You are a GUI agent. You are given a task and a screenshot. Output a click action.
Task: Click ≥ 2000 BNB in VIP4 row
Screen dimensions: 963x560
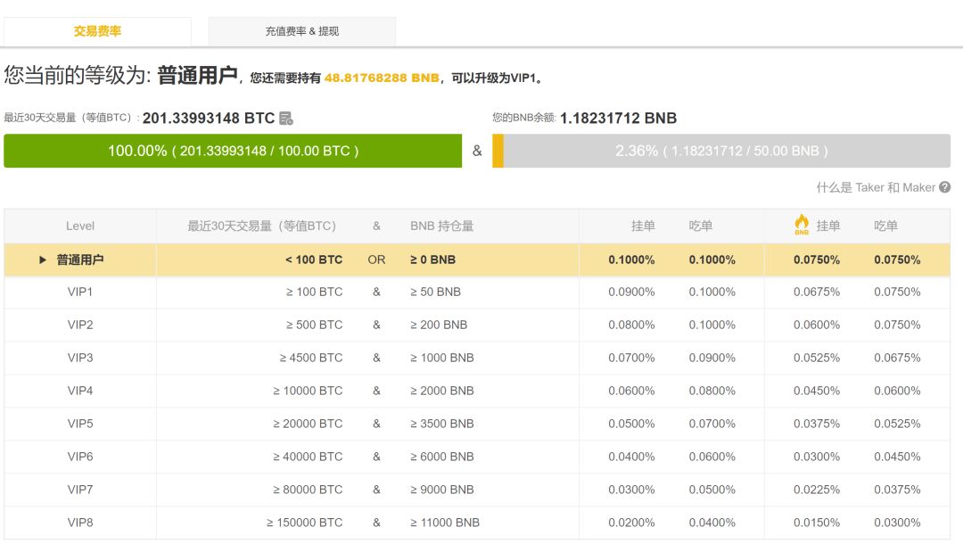click(441, 391)
